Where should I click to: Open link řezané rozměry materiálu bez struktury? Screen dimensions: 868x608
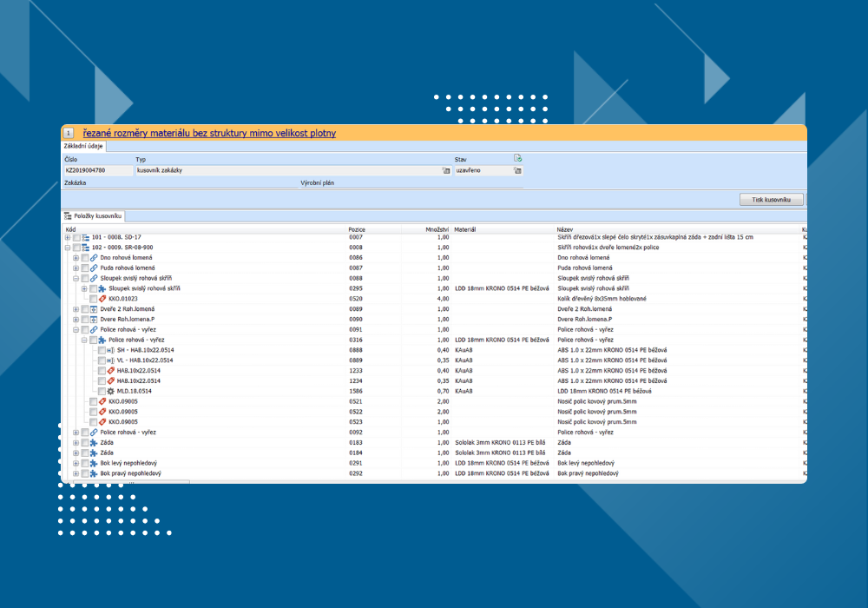[x=209, y=133]
